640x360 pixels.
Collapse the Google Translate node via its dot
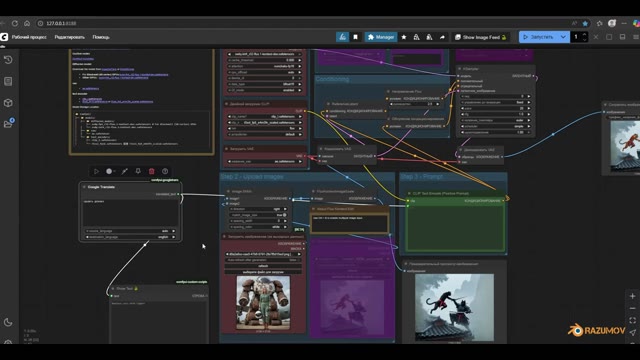84,187
